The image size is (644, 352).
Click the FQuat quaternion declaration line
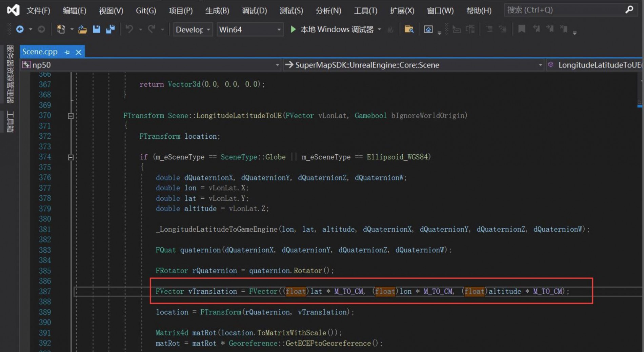304,250
